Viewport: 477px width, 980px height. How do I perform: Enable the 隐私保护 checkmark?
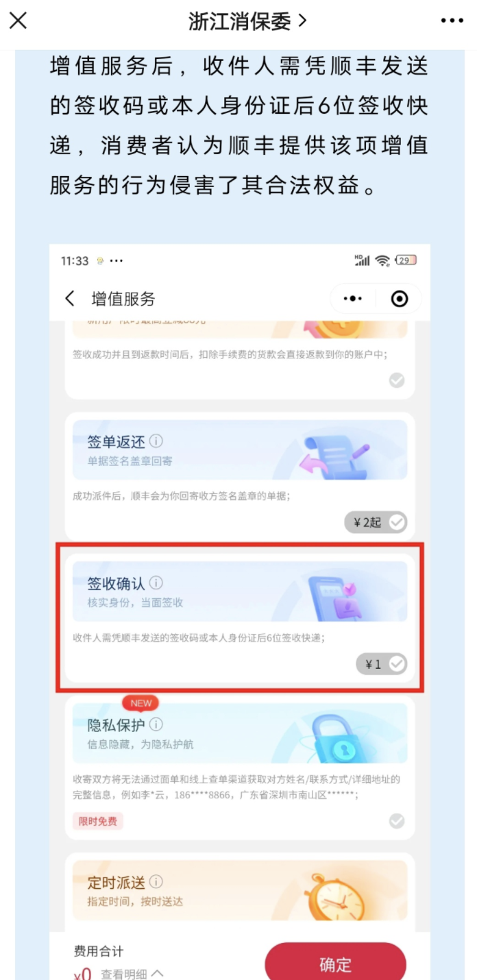(397, 821)
